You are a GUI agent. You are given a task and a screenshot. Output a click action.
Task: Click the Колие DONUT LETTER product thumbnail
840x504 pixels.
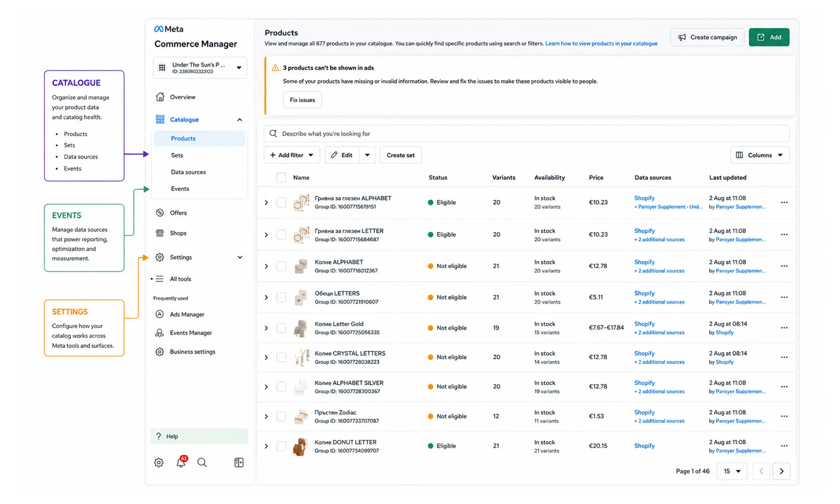(301, 446)
